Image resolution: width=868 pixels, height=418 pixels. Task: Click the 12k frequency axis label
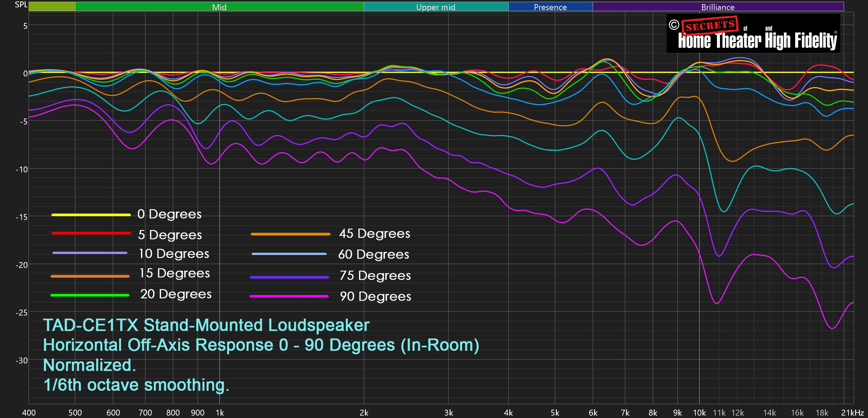tap(737, 413)
